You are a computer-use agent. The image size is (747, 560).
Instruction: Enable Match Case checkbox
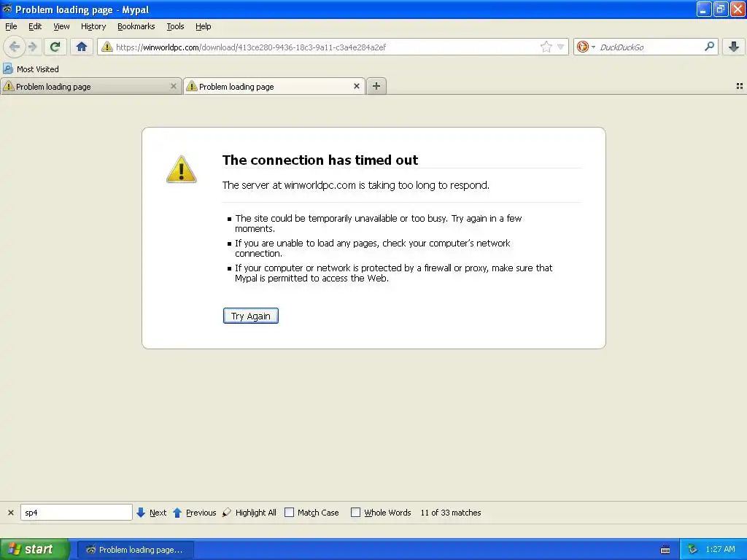click(289, 513)
